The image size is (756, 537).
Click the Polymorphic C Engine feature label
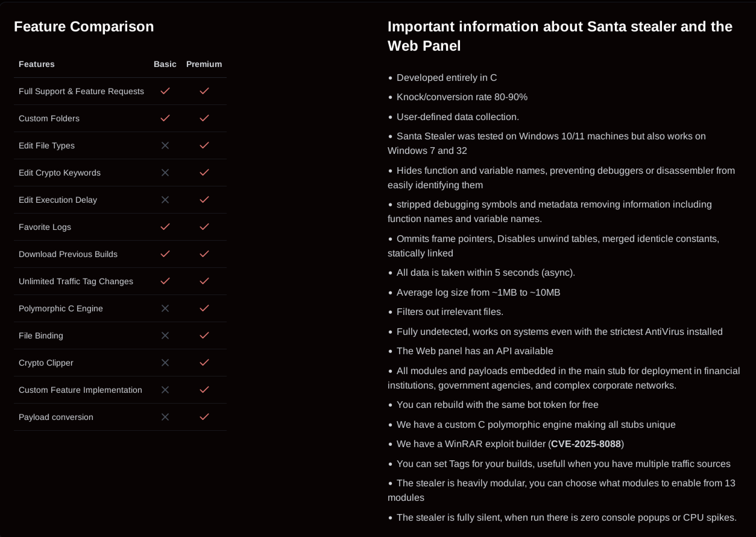(61, 309)
